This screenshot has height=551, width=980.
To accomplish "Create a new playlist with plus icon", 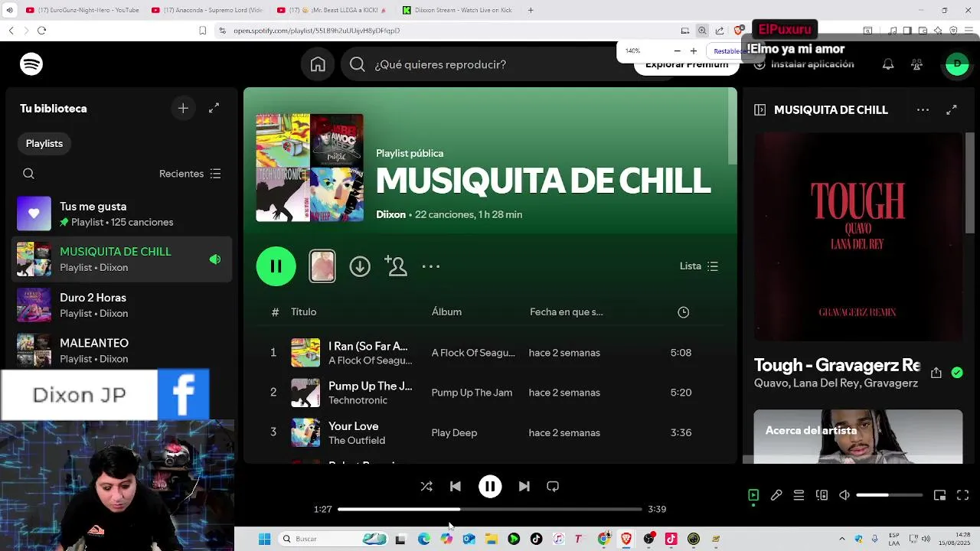I will click(183, 109).
